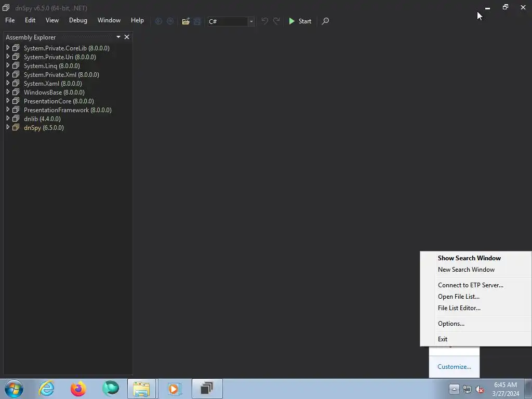Open the View menu

[52, 20]
